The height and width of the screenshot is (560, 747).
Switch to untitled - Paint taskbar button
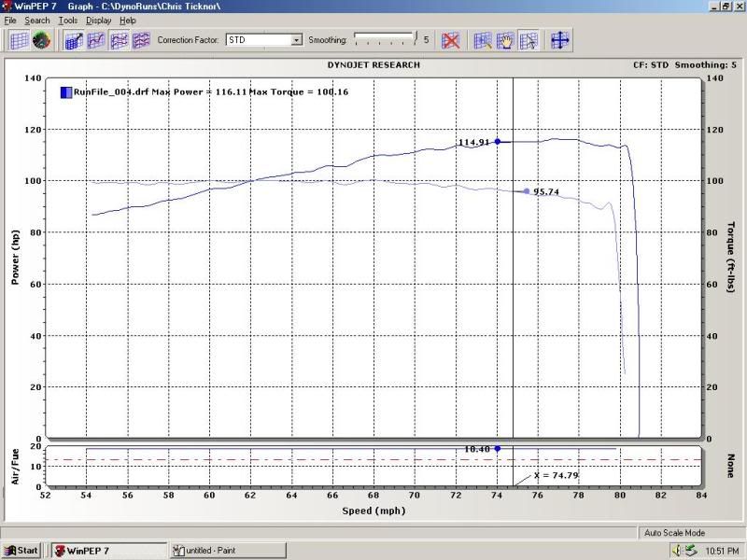[228, 551]
